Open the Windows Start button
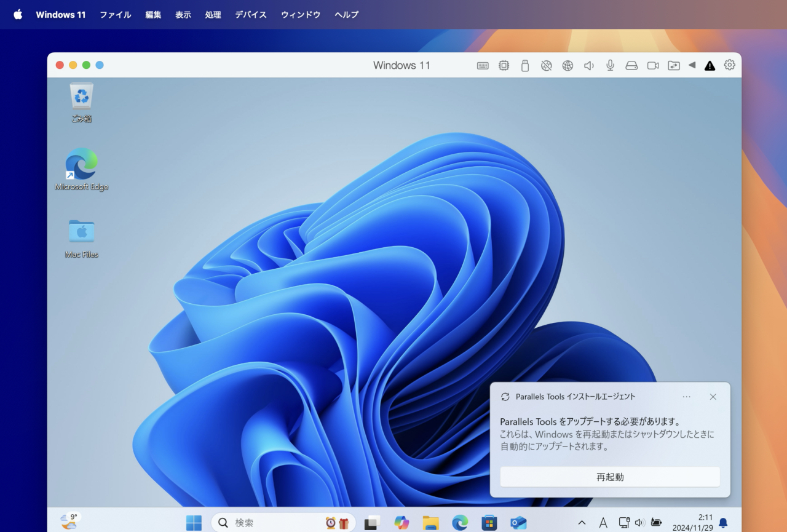The height and width of the screenshot is (532, 787). point(194,523)
